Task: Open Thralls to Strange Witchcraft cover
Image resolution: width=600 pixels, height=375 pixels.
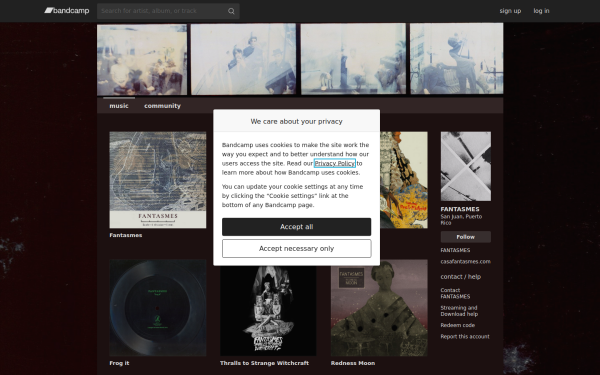Action: tap(268, 311)
